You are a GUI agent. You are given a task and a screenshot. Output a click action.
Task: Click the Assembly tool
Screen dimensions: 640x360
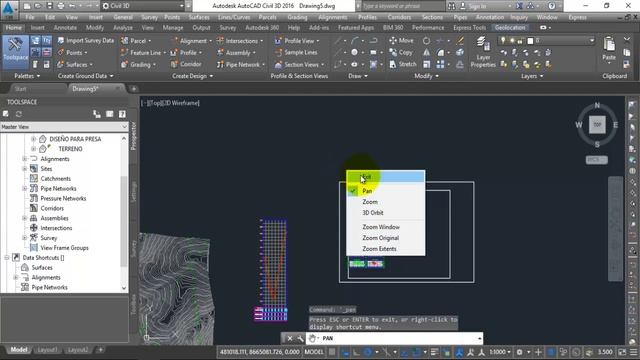click(236, 53)
